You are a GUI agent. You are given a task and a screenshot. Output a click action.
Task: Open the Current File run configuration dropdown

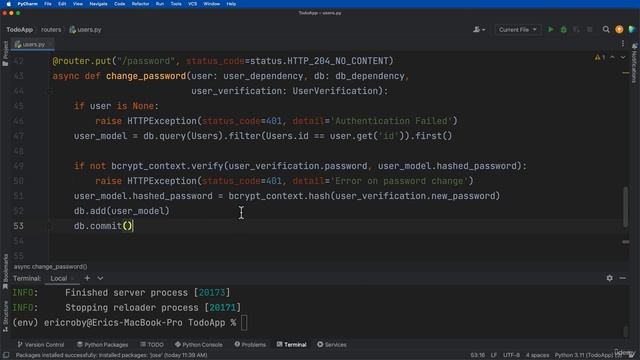point(518,29)
